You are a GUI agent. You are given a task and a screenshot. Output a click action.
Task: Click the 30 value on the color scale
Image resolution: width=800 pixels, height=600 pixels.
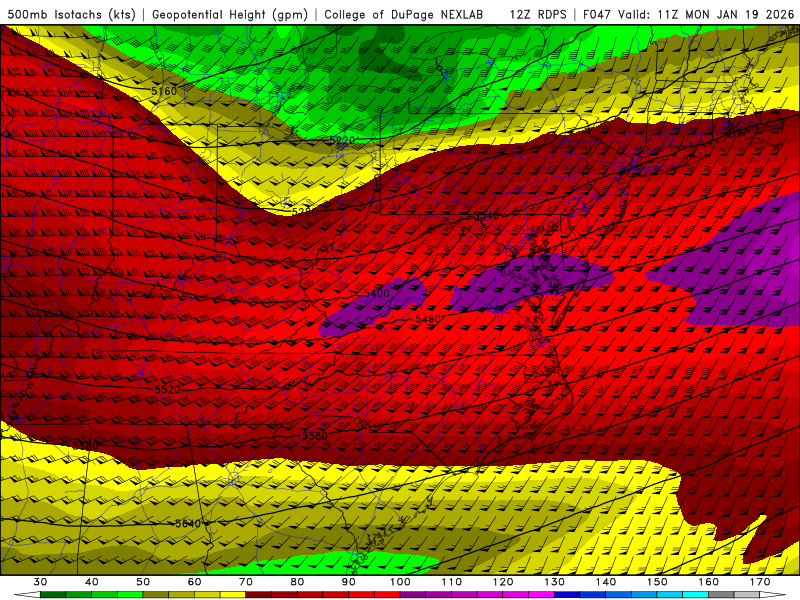tap(40, 582)
